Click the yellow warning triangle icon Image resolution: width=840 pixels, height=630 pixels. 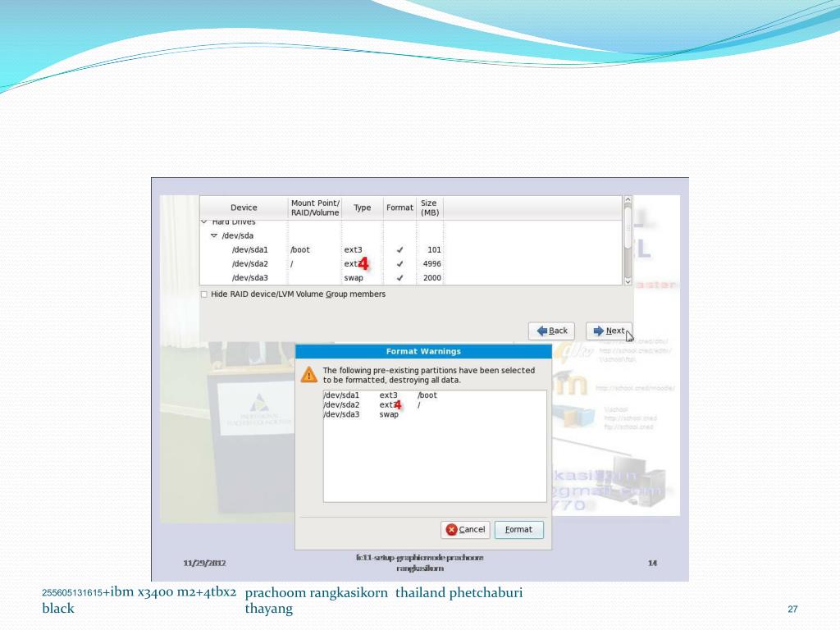309,374
